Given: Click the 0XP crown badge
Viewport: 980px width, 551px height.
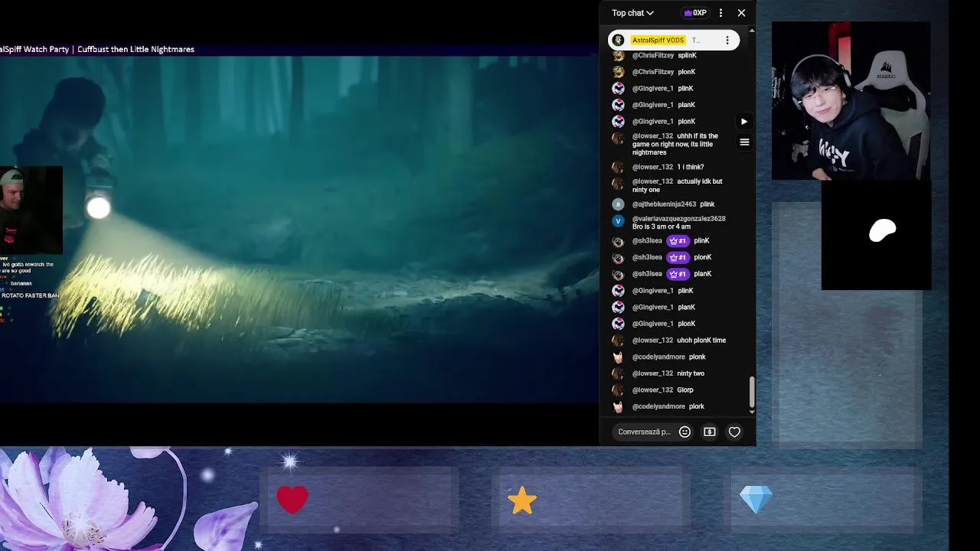Looking at the screenshot, I should (695, 13).
